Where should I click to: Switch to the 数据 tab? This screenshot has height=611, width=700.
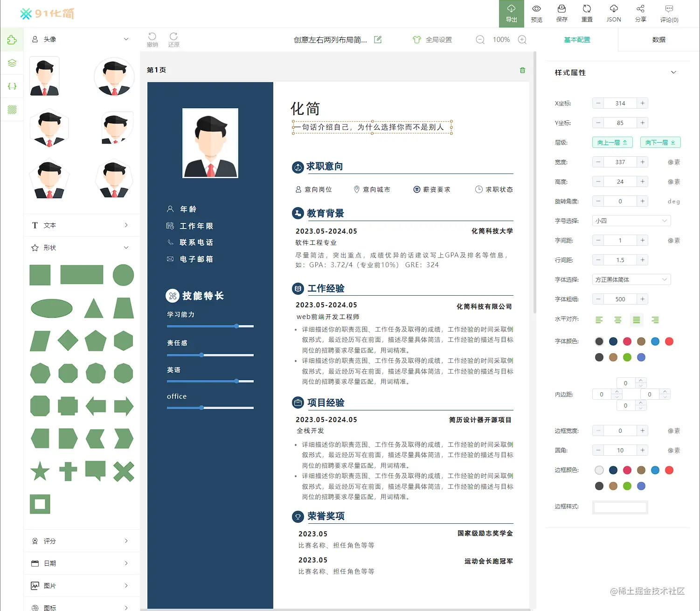pos(659,40)
